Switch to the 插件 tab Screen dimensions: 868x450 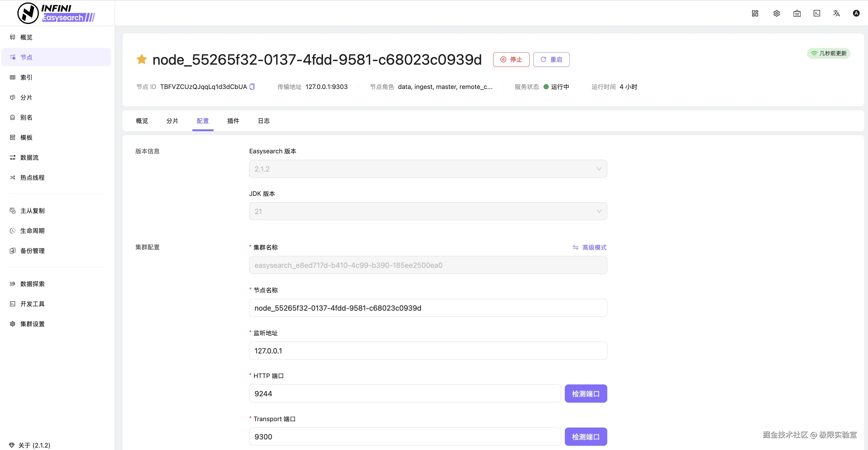click(233, 121)
